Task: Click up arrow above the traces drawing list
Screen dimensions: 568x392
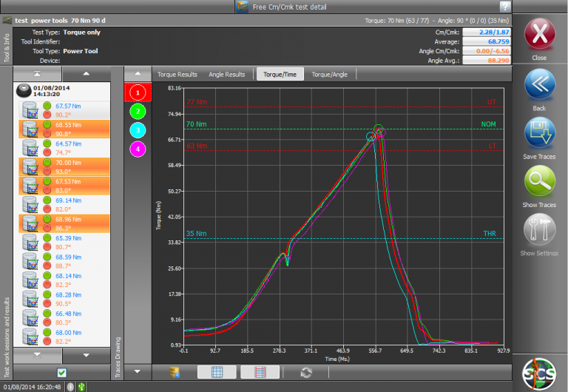Action: [137, 74]
